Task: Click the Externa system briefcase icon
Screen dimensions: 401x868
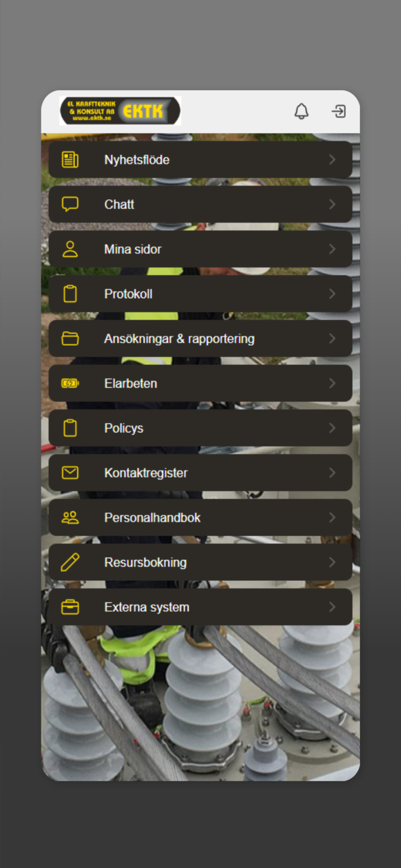Action: tap(70, 607)
